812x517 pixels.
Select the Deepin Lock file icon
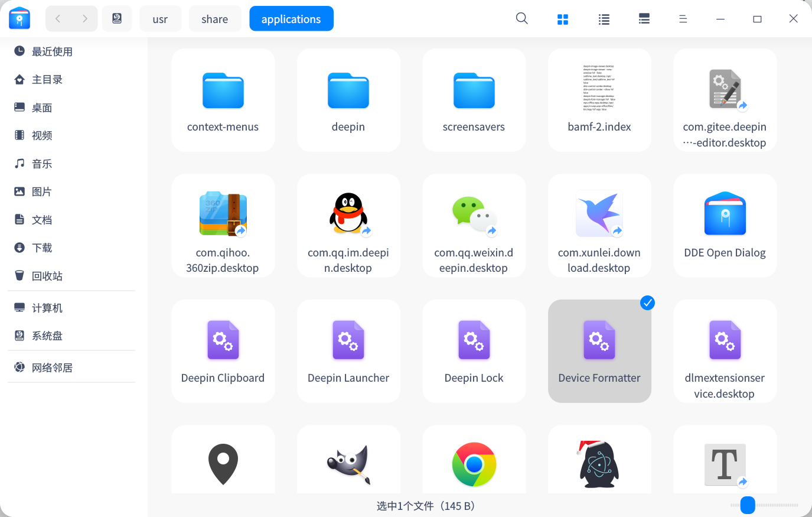(x=474, y=340)
